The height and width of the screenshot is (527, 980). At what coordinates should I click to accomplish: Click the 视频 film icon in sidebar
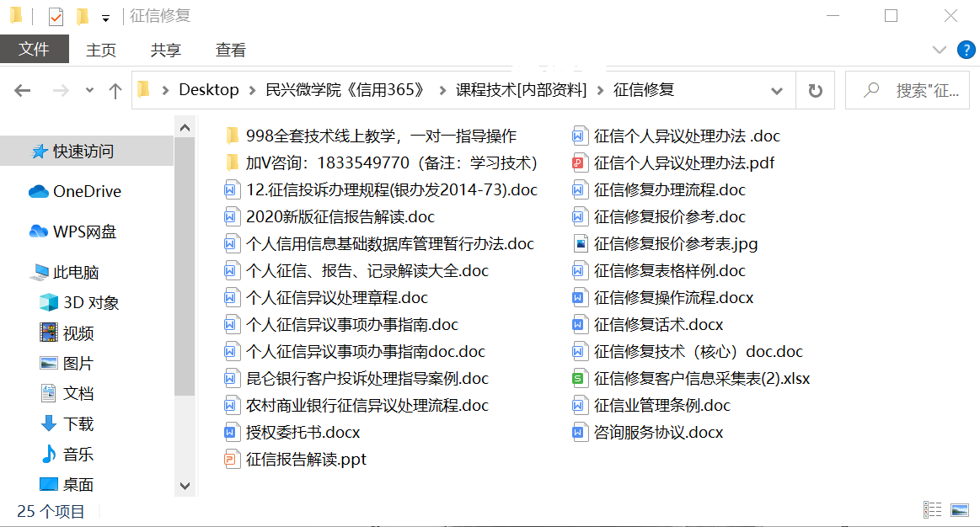coord(49,333)
